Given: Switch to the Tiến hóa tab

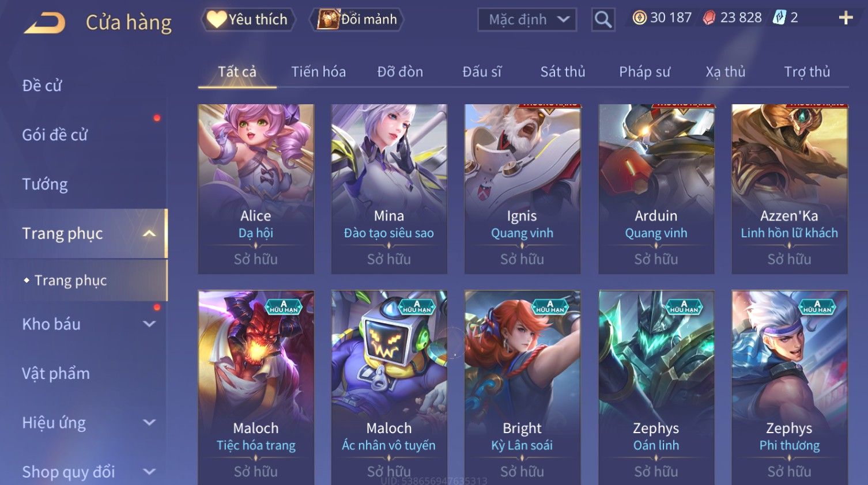Looking at the screenshot, I should 318,72.
